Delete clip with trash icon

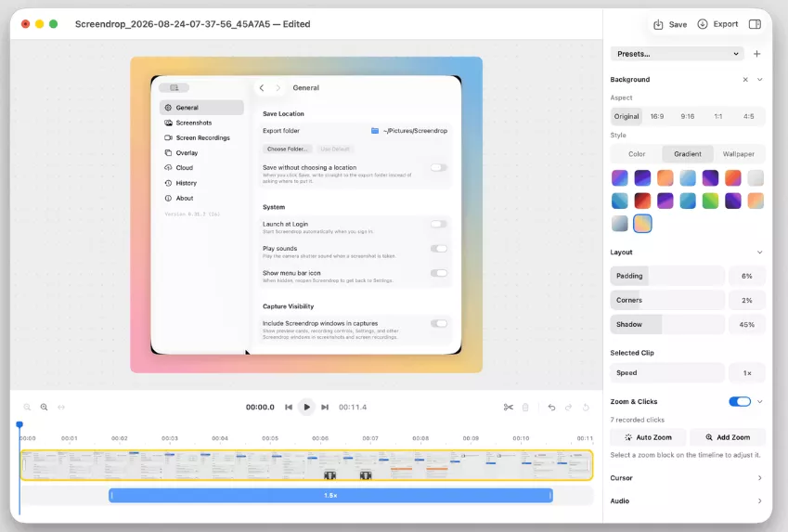tap(525, 408)
